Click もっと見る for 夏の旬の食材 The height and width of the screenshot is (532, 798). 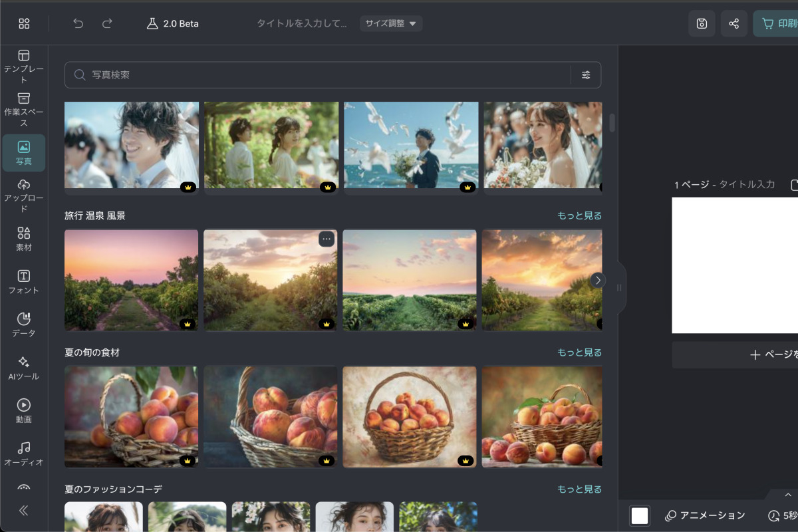point(579,352)
